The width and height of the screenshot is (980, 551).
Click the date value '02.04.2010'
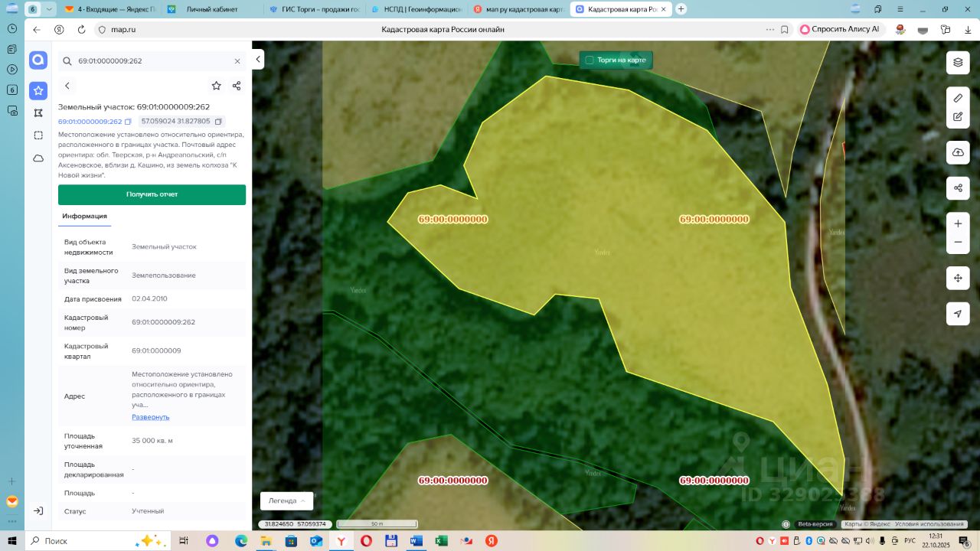pos(149,299)
